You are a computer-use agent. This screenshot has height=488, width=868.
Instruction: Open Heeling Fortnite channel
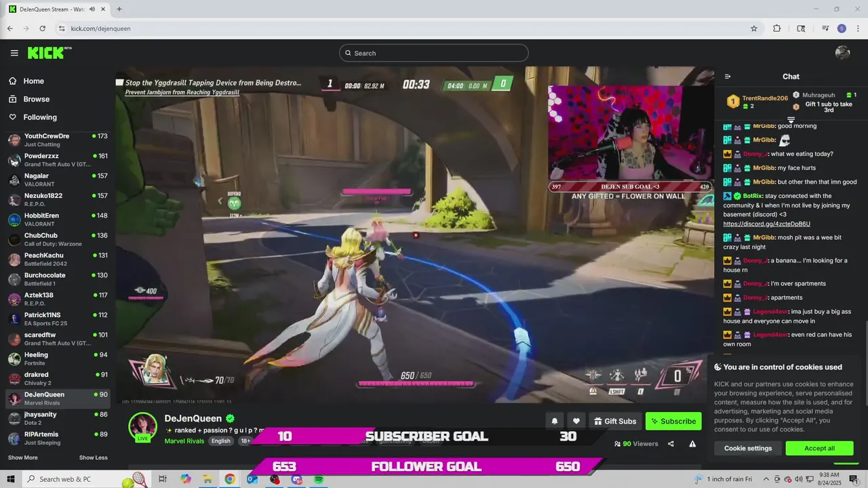pos(58,359)
